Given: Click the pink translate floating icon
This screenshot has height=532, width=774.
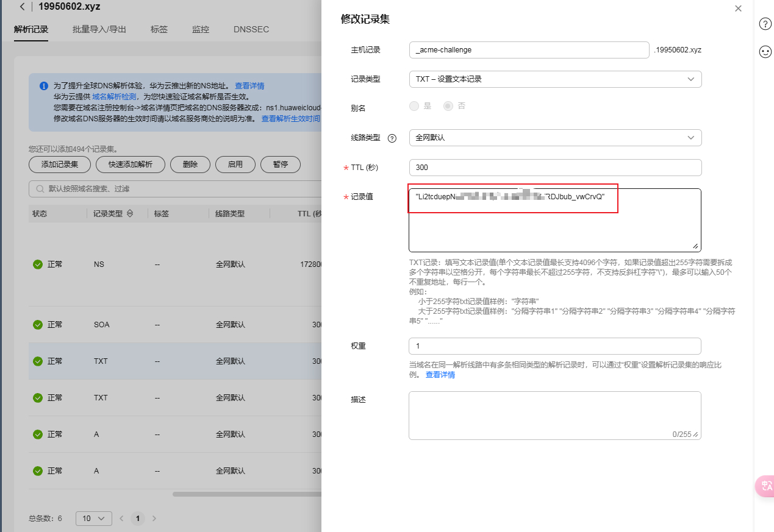Looking at the screenshot, I should [765, 486].
